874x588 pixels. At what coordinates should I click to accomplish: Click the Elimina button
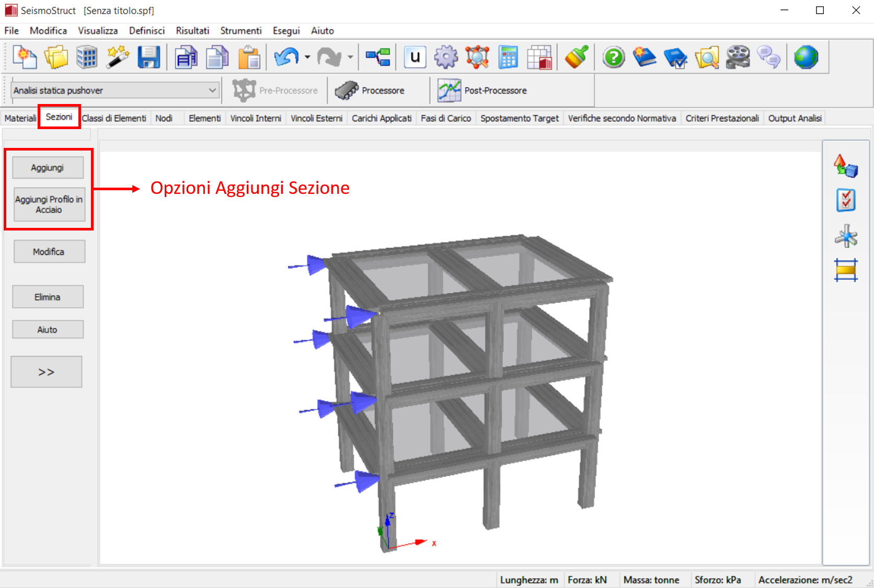(x=48, y=297)
